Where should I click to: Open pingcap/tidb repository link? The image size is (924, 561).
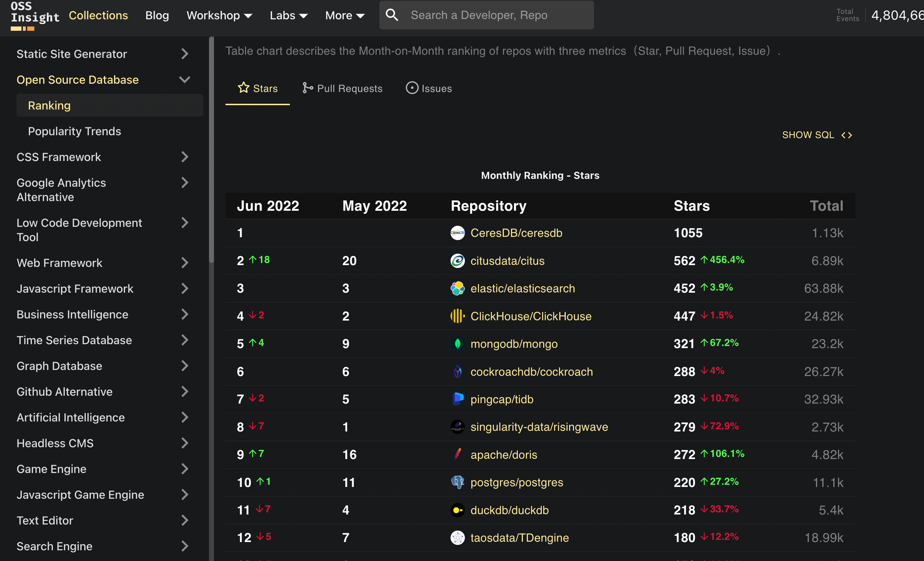502,399
